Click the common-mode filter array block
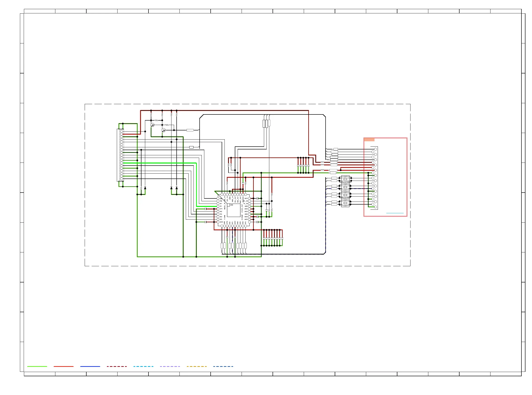This screenshot has height=395, width=532. pyautogui.click(x=345, y=191)
